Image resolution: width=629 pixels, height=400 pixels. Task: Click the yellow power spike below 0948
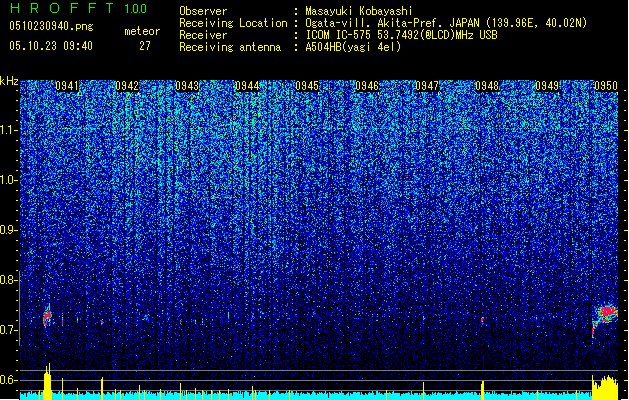click(x=482, y=390)
